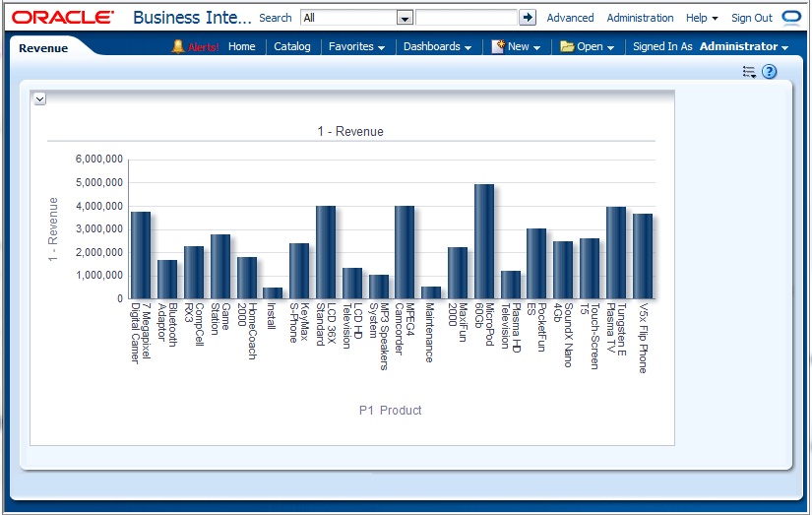
Task: Click the MicroPod 60Gb revenue bar
Action: coord(483,241)
